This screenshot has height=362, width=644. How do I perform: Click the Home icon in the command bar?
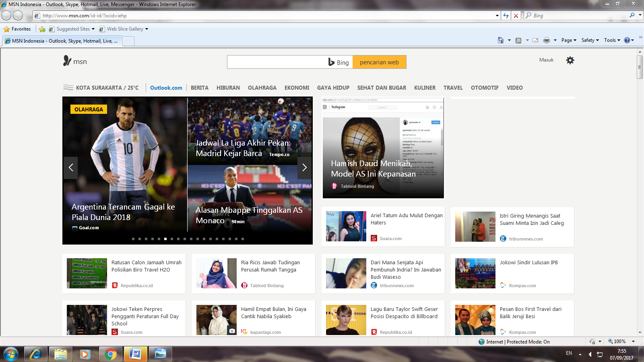pos(501,40)
